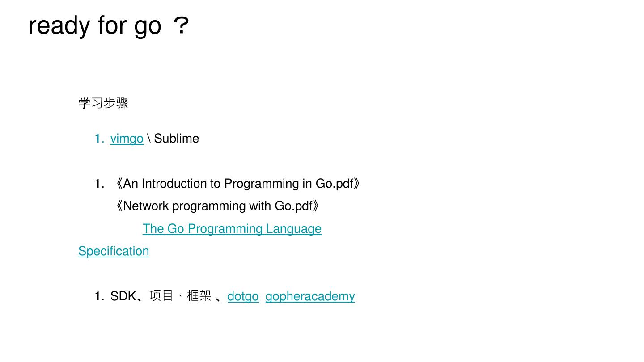Click list number before "An Introduction" line
This screenshot has height=362, width=644.
(x=99, y=184)
